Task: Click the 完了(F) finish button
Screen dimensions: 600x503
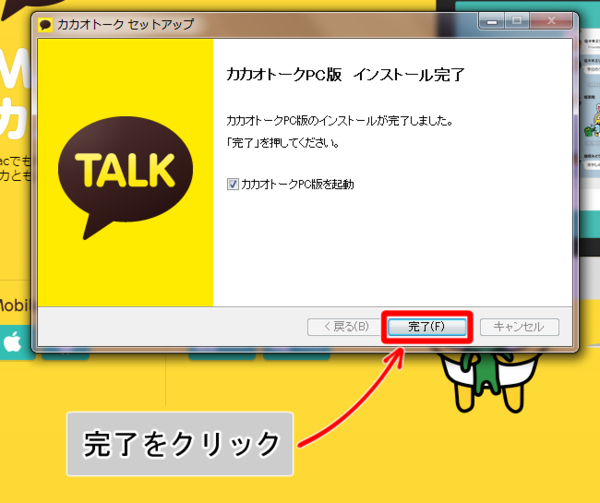Action: coord(427,327)
